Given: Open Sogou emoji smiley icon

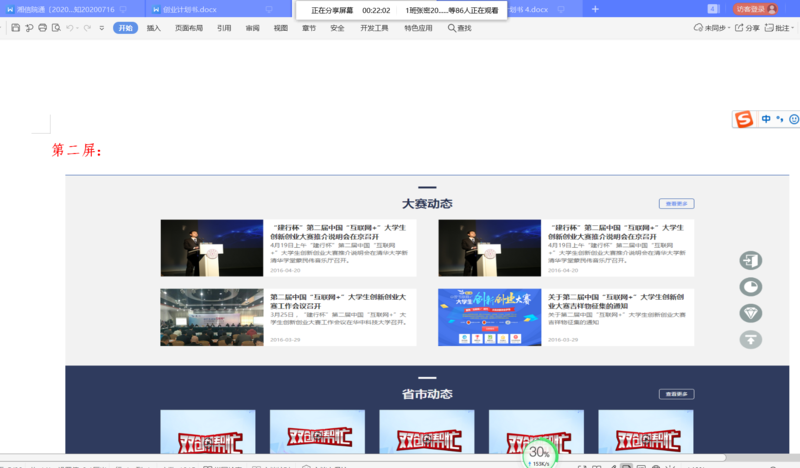Looking at the screenshot, I should (x=794, y=119).
